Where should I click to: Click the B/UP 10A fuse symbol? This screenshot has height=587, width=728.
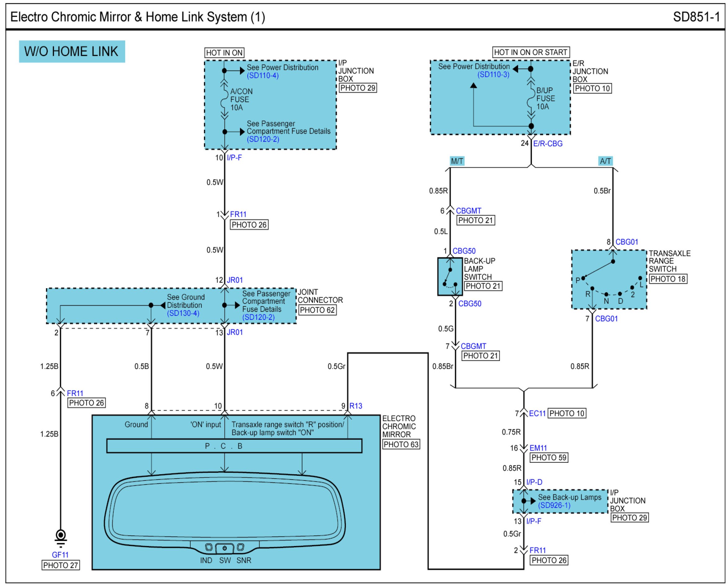click(531, 99)
